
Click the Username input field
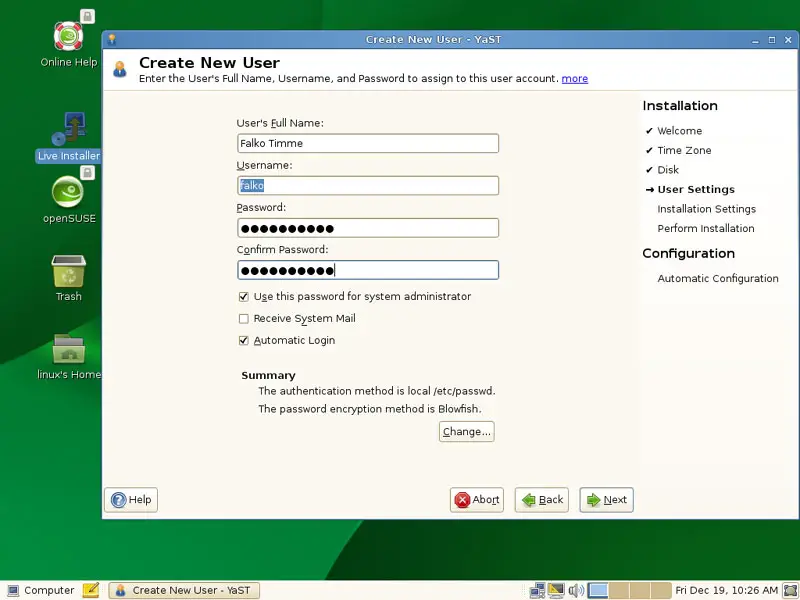tap(368, 186)
